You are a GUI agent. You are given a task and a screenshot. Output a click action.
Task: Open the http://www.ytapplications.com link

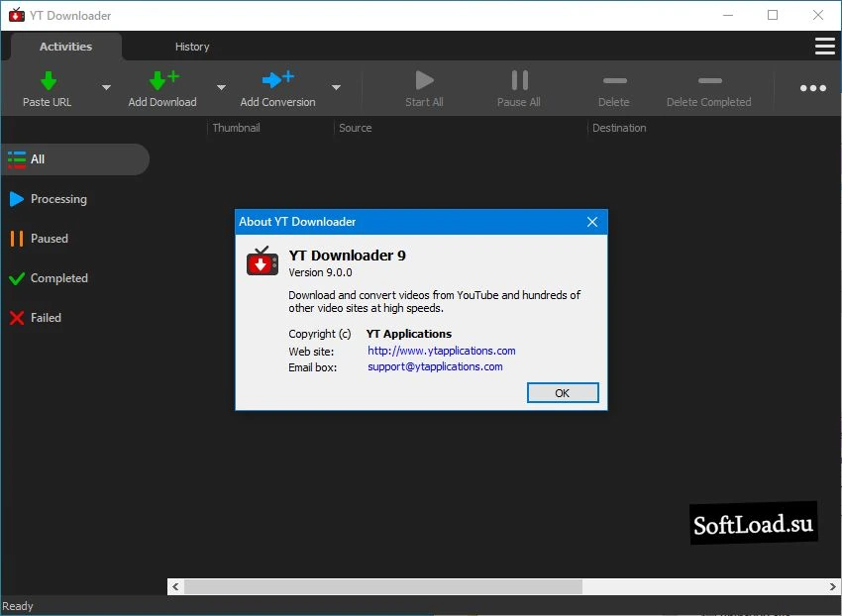click(442, 351)
